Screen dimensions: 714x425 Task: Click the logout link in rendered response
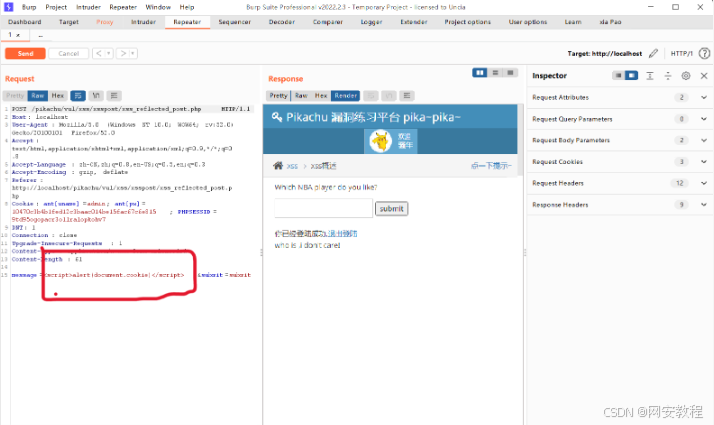(x=342, y=234)
